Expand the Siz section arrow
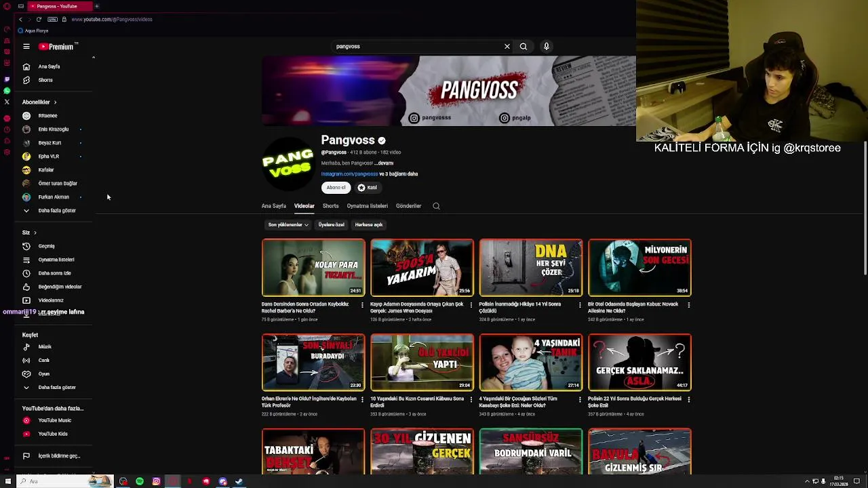 tap(35, 232)
